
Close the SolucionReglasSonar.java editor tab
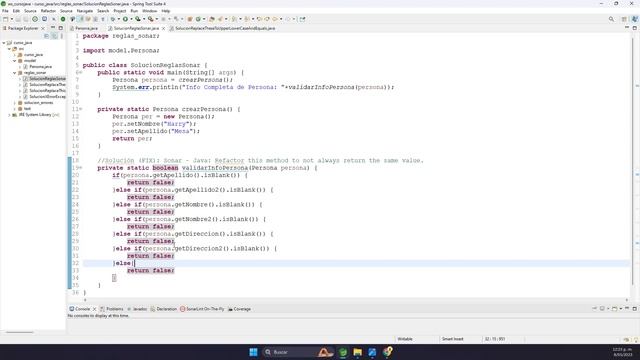pos(163,29)
